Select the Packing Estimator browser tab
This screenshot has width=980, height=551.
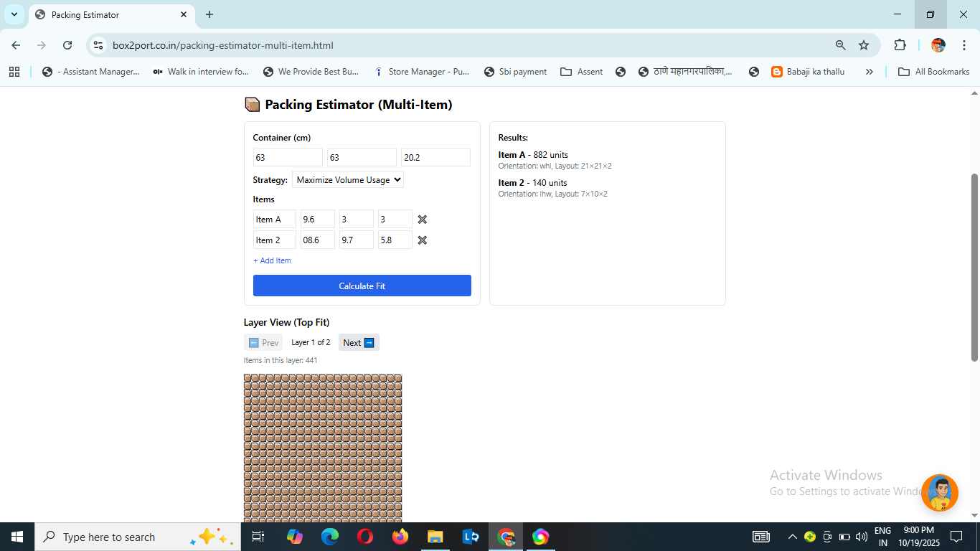[111, 14]
